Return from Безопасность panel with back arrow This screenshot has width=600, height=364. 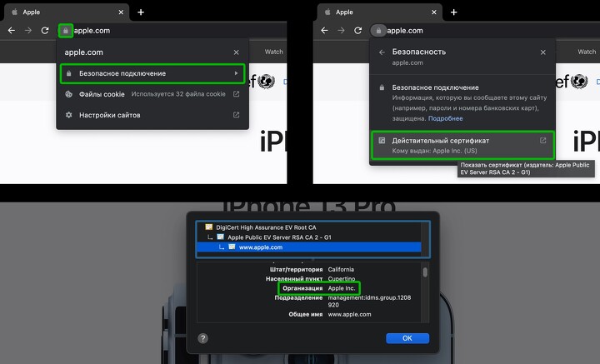click(382, 52)
